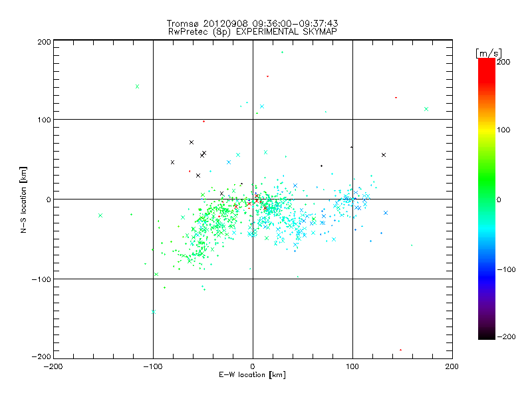
Task: Click the y-axis tick label "100"
Action: pyautogui.click(x=44, y=120)
